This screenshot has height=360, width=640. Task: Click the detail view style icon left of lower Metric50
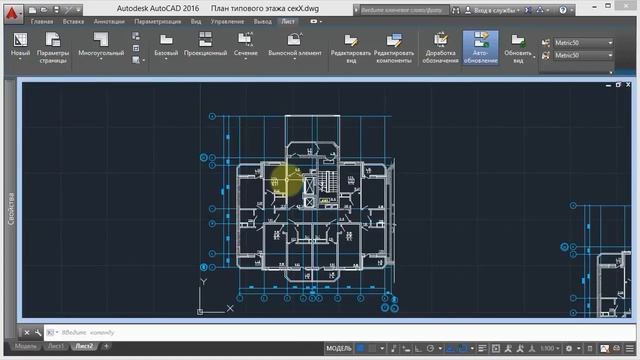(x=546, y=55)
